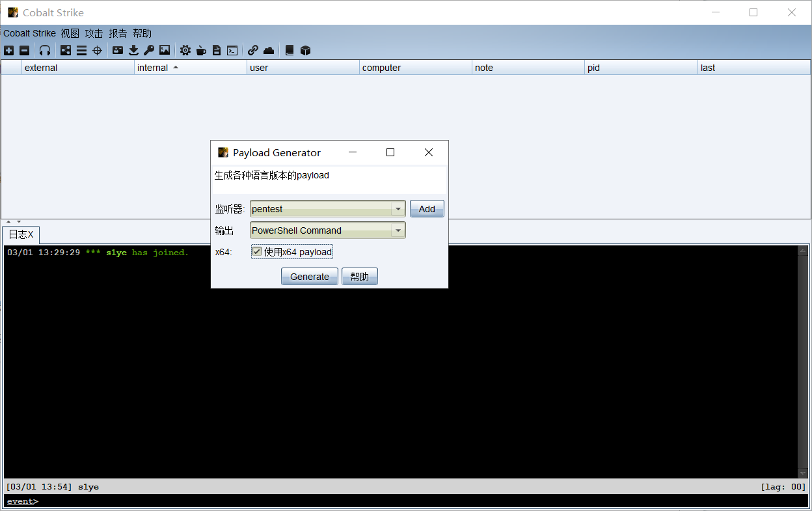Open the 视图 menu
The image size is (812, 511).
click(x=70, y=33)
